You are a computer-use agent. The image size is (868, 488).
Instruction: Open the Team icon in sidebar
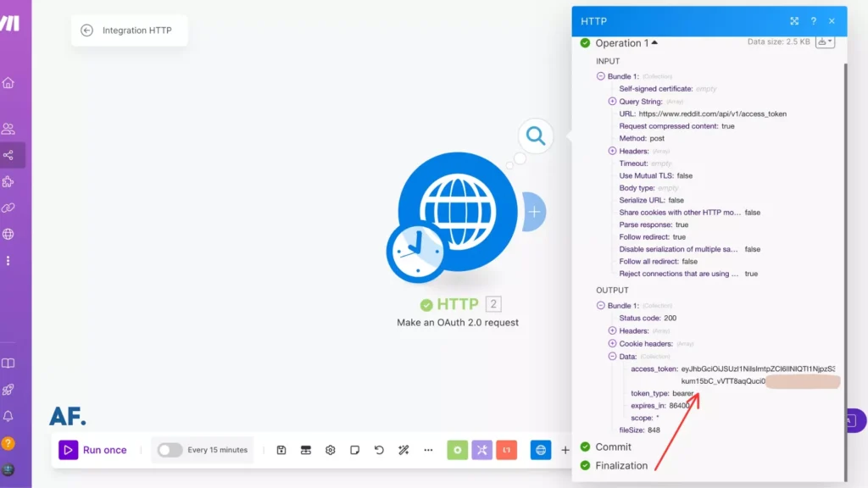coord(8,129)
